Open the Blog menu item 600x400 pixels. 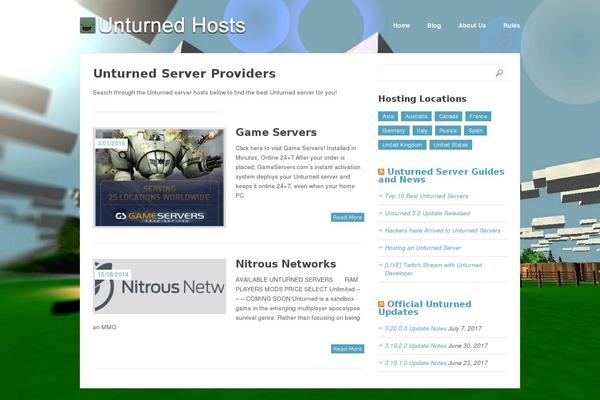(434, 25)
